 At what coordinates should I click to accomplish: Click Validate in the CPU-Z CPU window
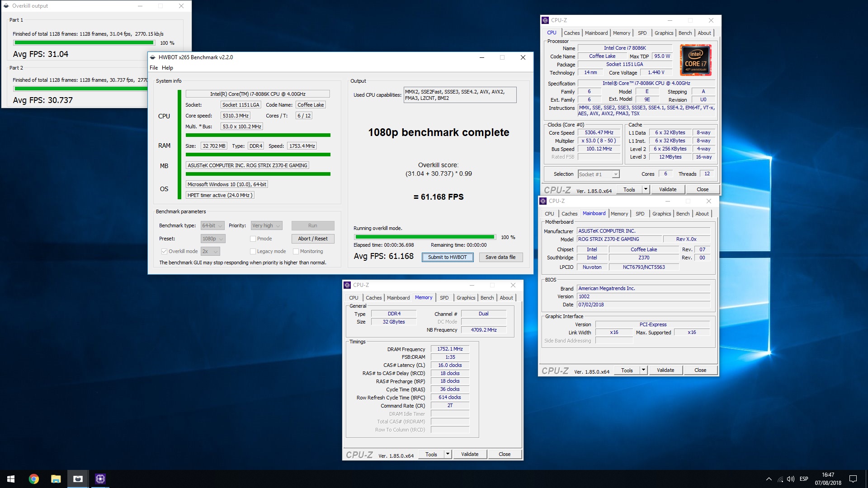click(x=668, y=189)
